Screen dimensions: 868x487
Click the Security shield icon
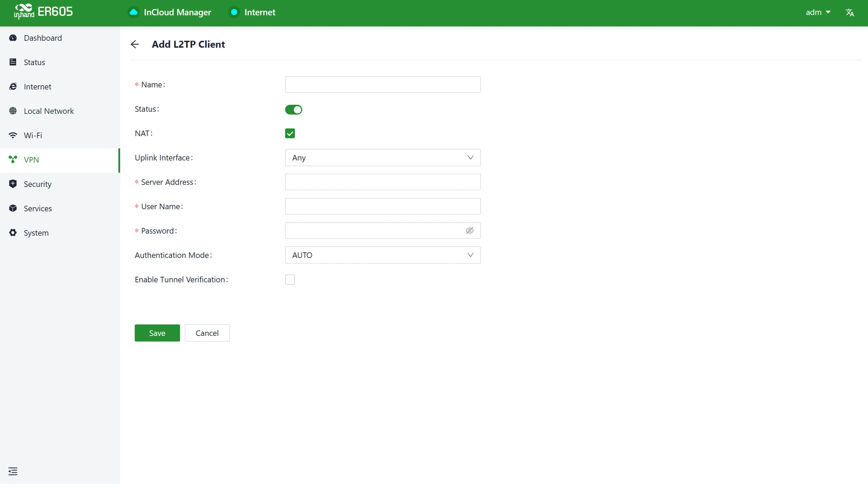tap(13, 184)
